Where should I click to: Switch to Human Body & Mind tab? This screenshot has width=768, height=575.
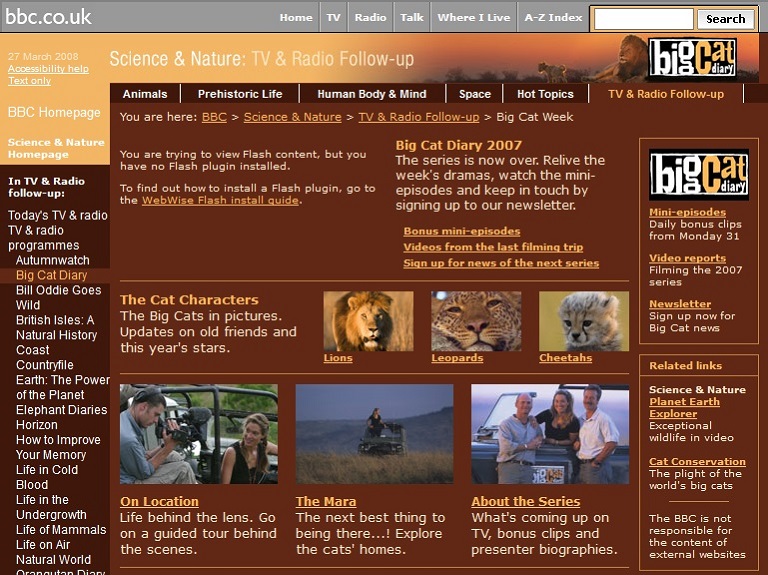pyautogui.click(x=372, y=94)
